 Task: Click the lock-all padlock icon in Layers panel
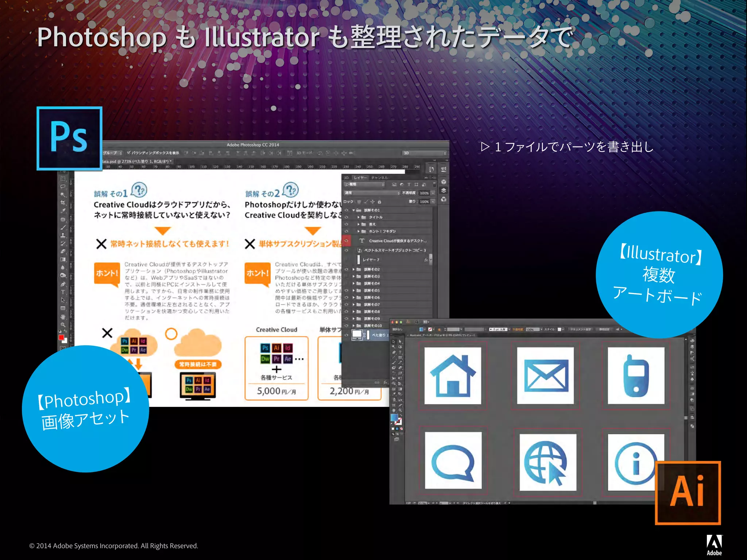click(x=379, y=202)
